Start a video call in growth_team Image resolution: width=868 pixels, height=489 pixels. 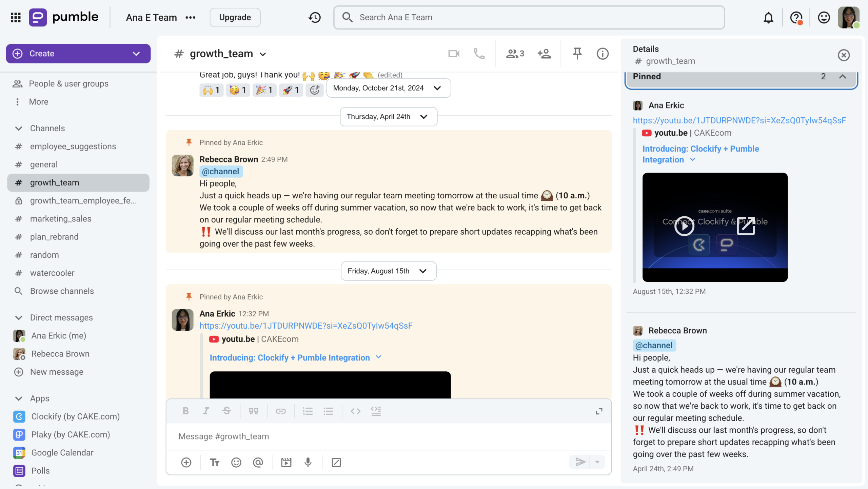point(454,53)
